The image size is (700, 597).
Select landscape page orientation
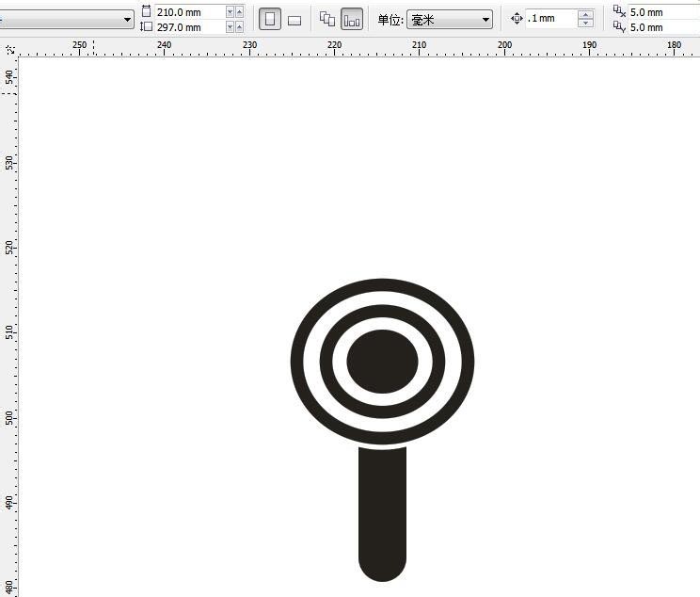coord(294,20)
